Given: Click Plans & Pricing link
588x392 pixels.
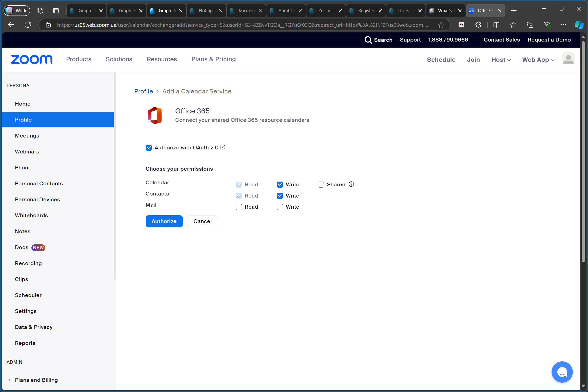Looking at the screenshot, I should click(213, 59).
